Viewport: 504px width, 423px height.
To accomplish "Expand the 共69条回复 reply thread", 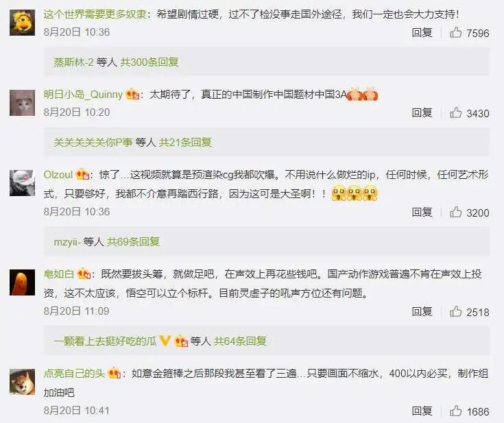I will coord(133,241).
